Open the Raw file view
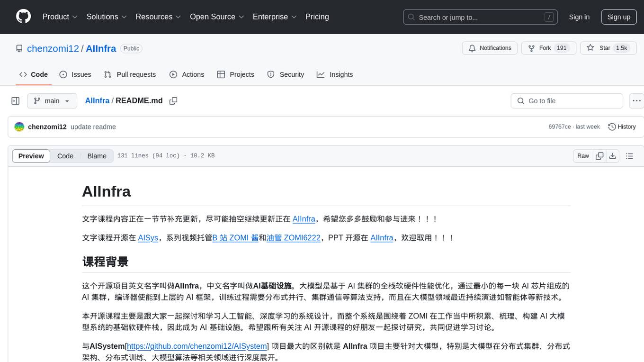This screenshot has height=362, width=644. click(x=583, y=156)
